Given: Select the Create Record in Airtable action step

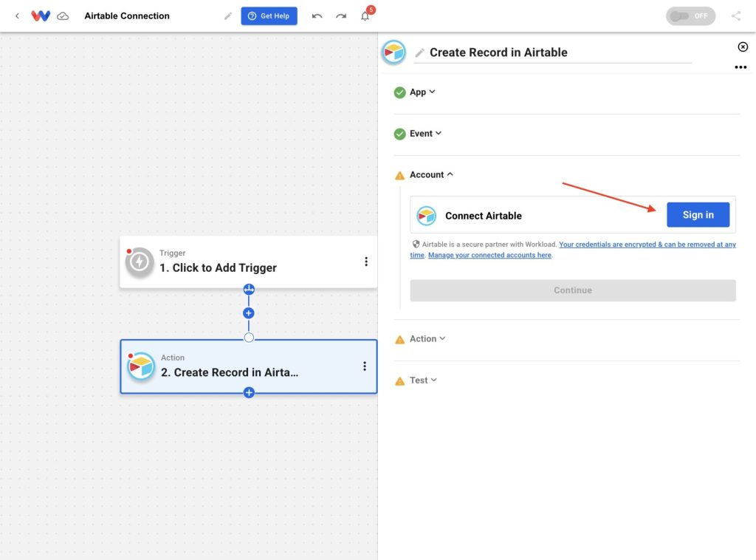Looking at the screenshot, I should (248, 366).
